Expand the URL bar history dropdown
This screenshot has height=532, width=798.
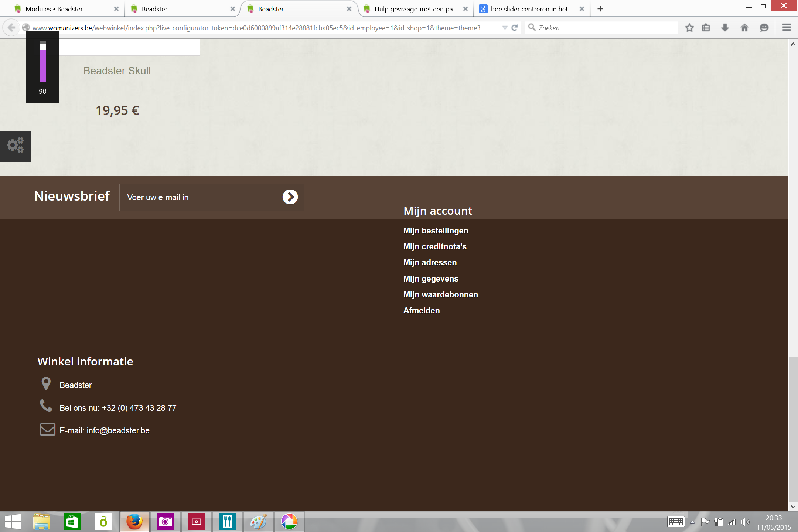(505, 28)
